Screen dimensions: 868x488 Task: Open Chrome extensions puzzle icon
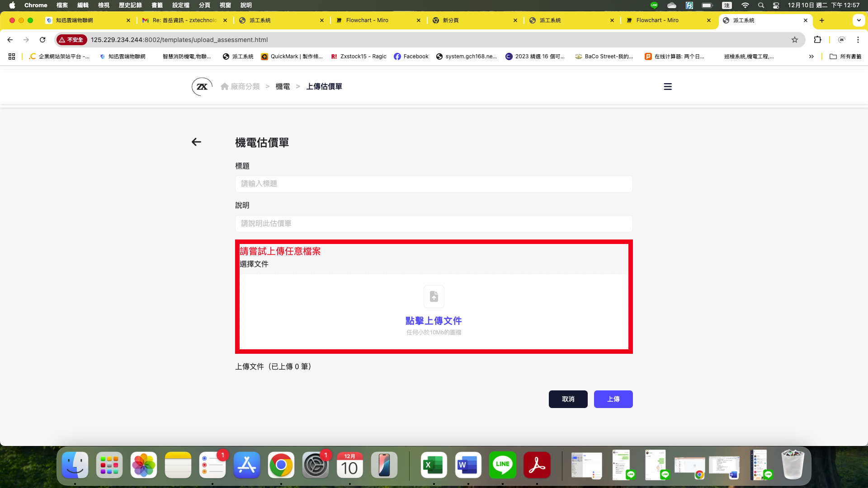(817, 40)
